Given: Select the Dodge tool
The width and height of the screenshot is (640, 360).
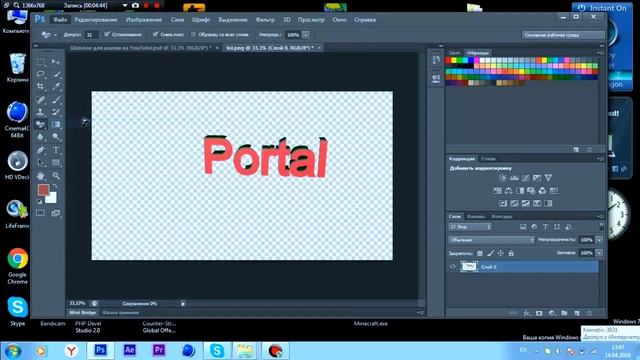Looking at the screenshot, I should [56, 137].
